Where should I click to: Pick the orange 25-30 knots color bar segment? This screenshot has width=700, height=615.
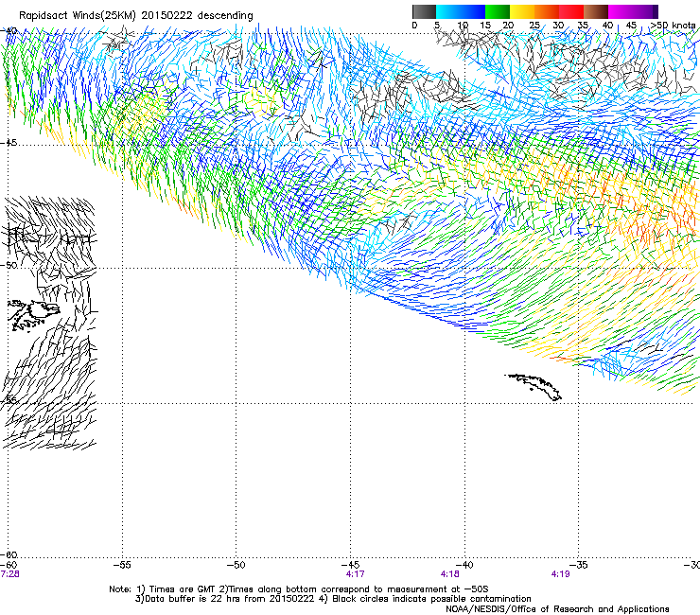[547, 11]
